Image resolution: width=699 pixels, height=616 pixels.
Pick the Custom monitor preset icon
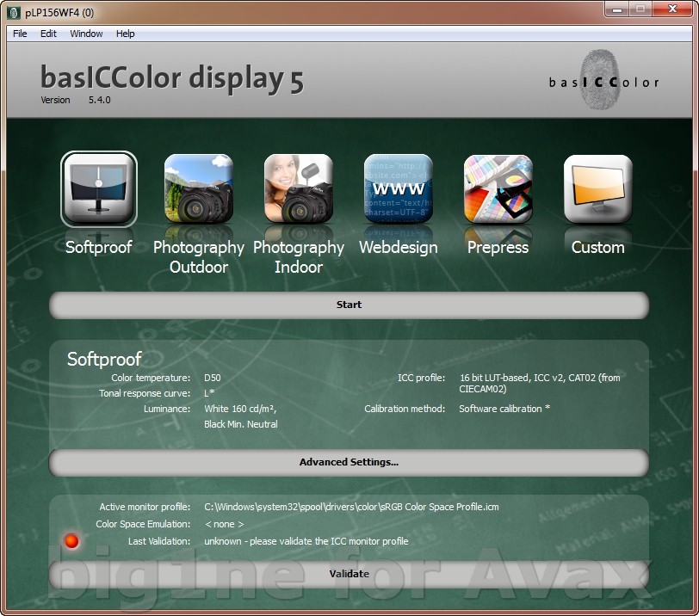coord(598,189)
